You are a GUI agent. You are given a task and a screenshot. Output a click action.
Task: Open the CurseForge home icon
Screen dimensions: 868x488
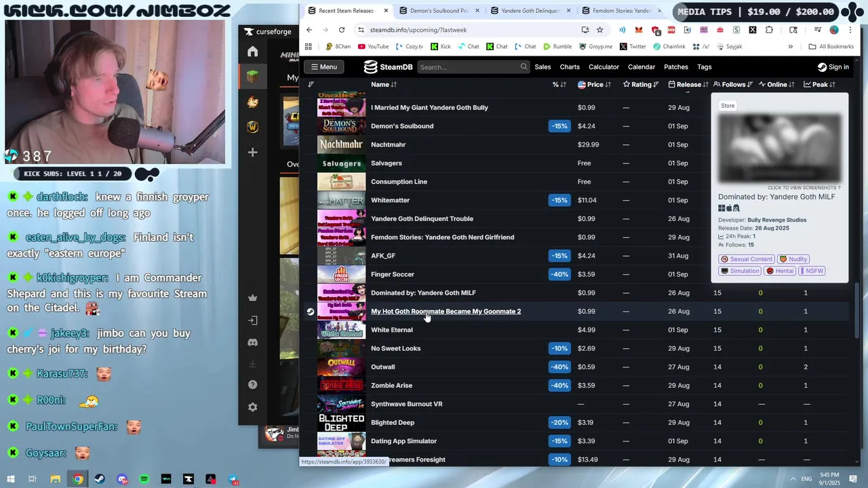tap(253, 52)
